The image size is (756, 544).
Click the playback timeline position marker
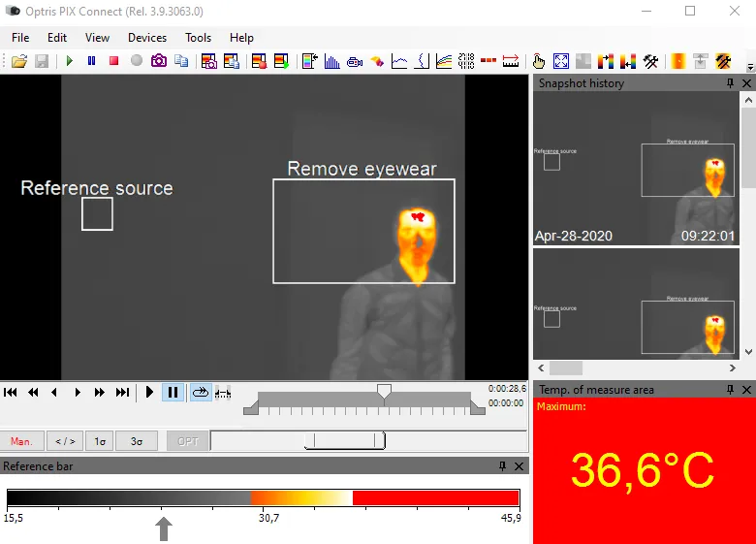coord(384,390)
